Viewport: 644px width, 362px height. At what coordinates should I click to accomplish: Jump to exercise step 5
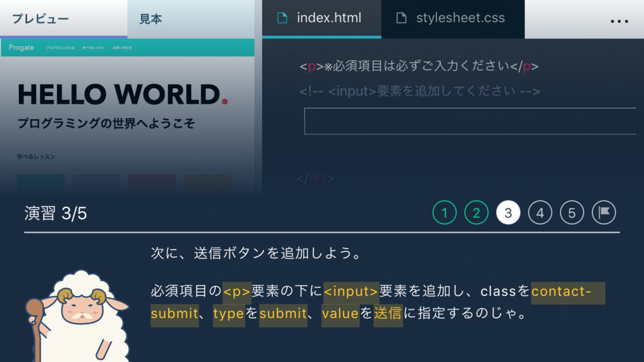[x=572, y=212]
